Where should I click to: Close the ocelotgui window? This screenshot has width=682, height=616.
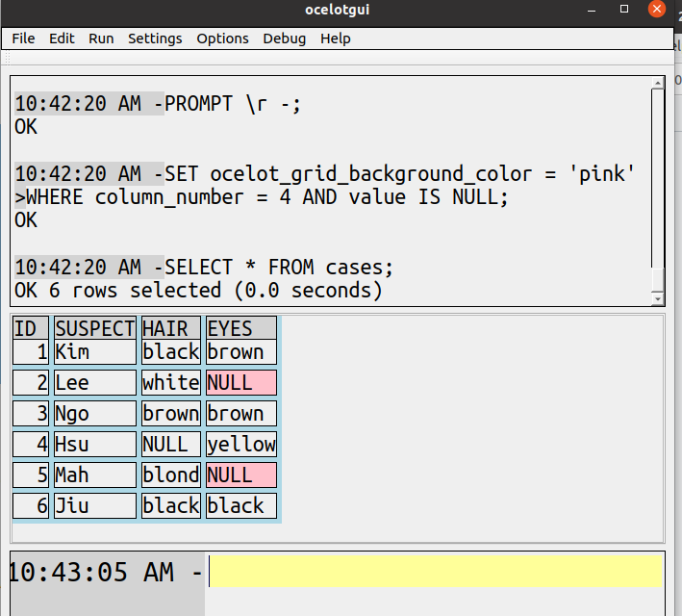pyautogui.click(x=657, y=9)
